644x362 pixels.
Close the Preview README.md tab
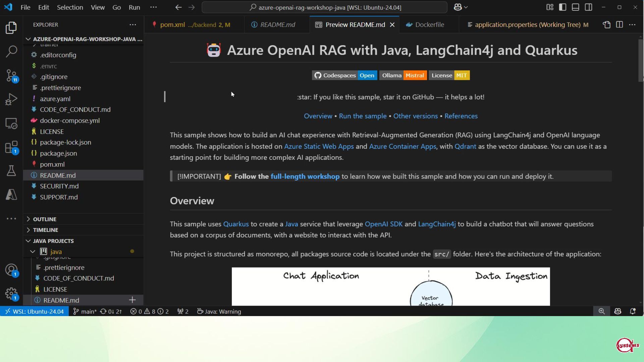point(392,25)
